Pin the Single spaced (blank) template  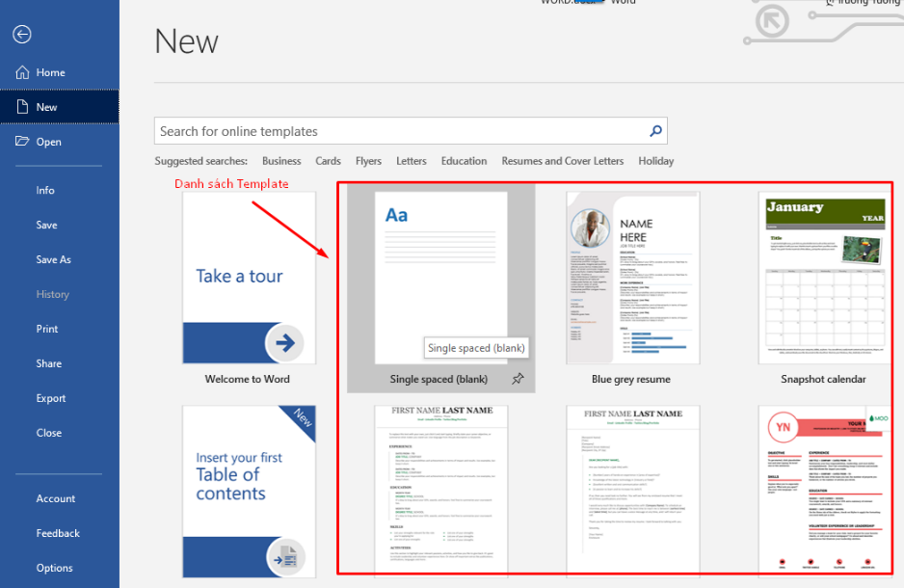(x=518, y=379)
